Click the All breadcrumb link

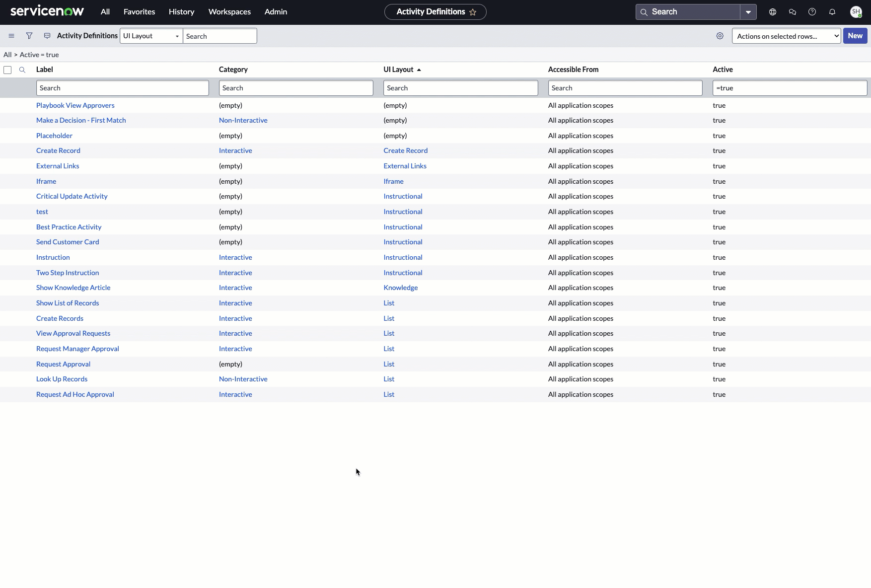point(7,55)
